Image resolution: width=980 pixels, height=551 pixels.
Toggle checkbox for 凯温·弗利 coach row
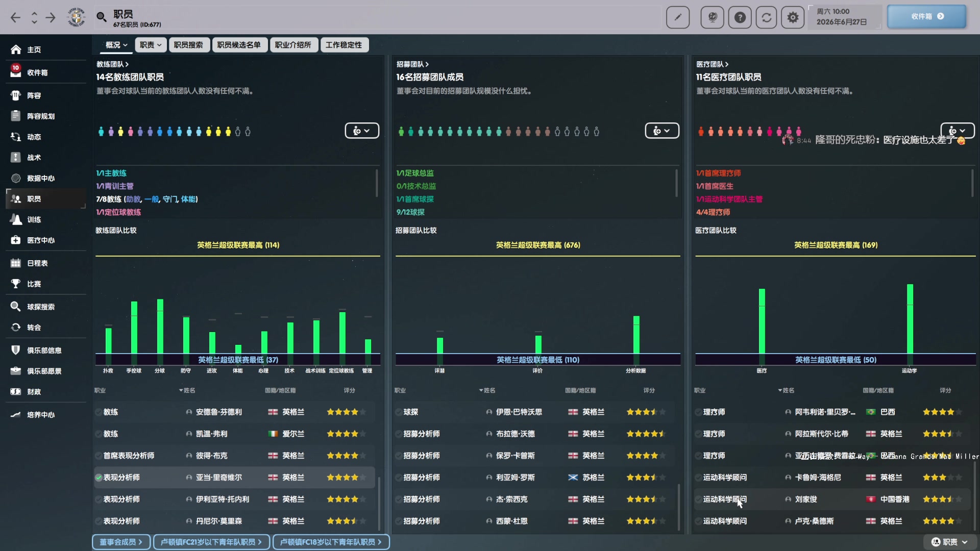click(x=99, y=434)
